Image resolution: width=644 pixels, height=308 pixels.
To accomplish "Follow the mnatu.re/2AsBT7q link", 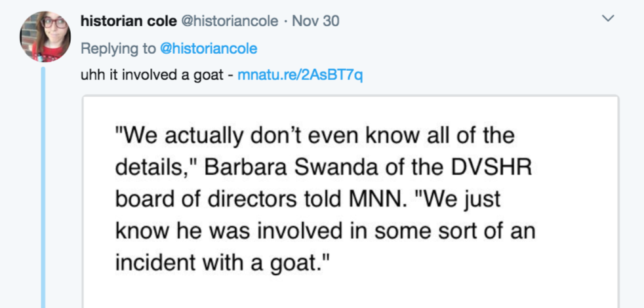I will tap(300, 75).
